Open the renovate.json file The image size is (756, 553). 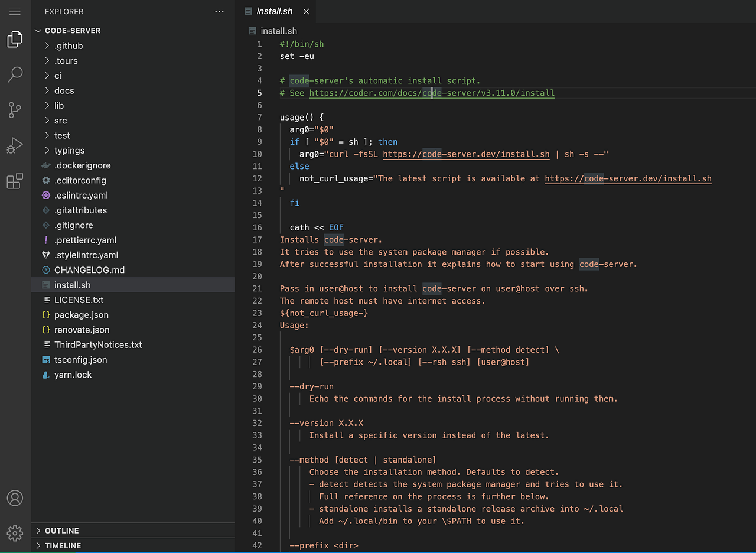[133, 330]
